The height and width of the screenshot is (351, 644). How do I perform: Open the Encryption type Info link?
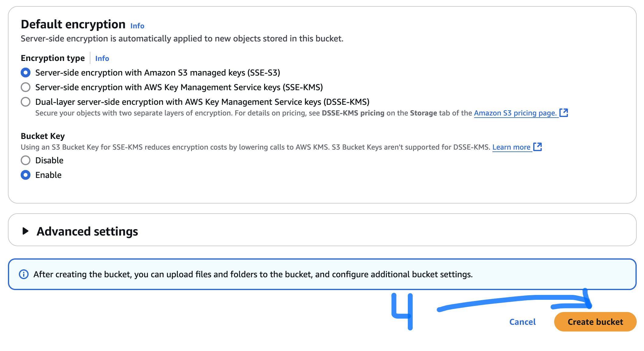(x=102, y=58)
